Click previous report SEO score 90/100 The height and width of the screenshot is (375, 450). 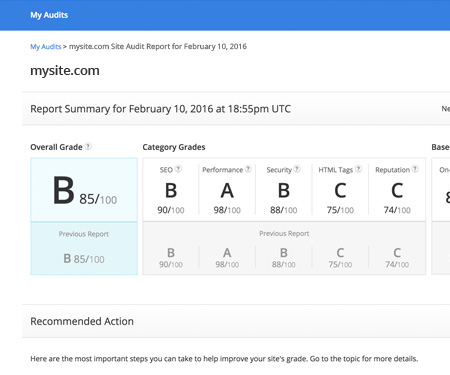[x=171, y=264]
